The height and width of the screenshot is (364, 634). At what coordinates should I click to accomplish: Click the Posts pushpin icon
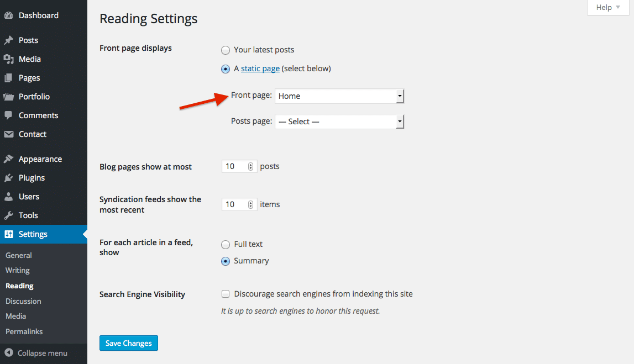tap(8, 40)
